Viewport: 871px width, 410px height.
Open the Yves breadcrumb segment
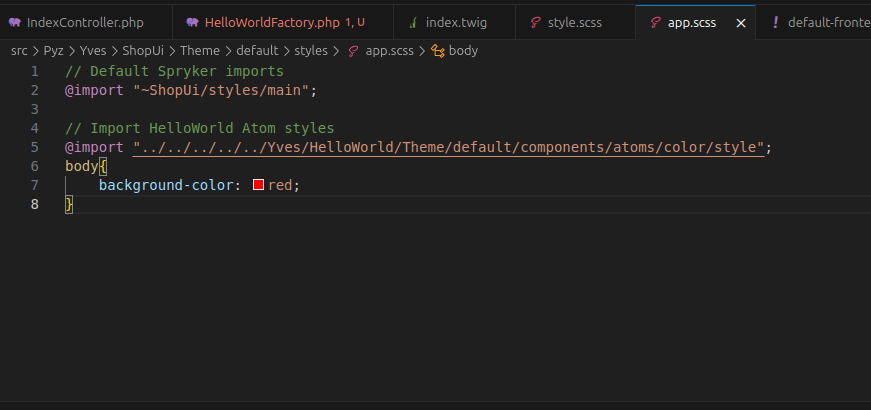pos(93,51)
